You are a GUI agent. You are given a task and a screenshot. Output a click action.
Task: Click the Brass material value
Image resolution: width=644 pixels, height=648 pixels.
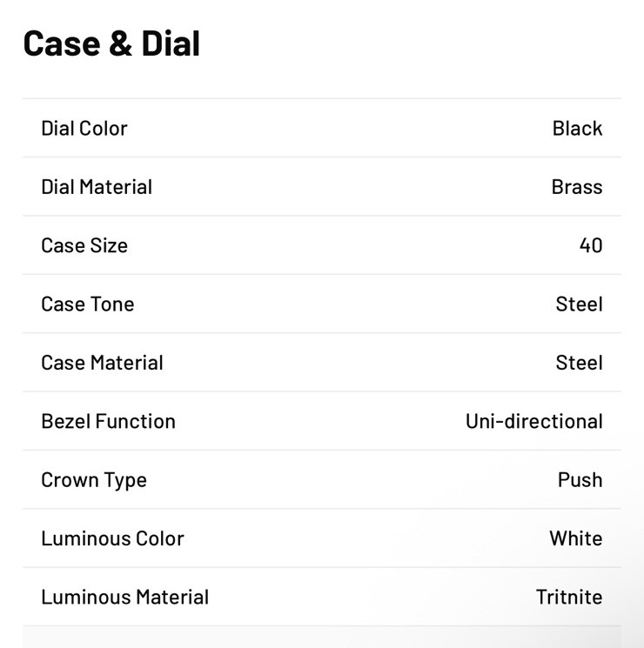[577, 187]
